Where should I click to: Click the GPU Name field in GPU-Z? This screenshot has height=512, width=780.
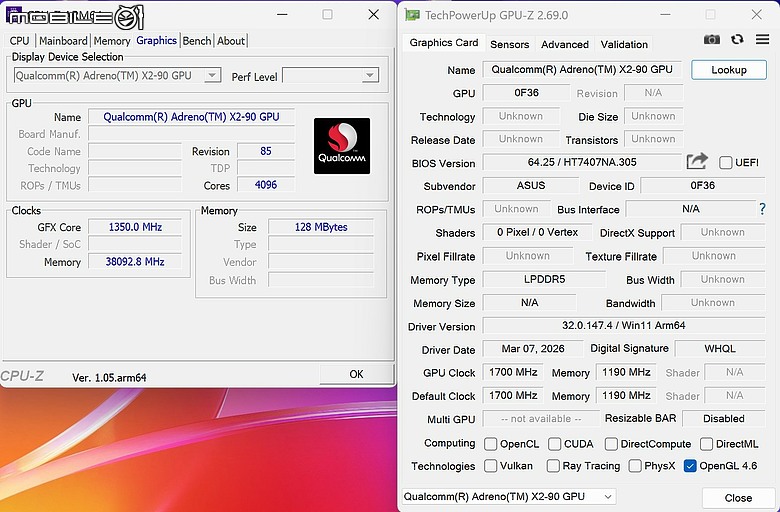(x=582, y=69)
